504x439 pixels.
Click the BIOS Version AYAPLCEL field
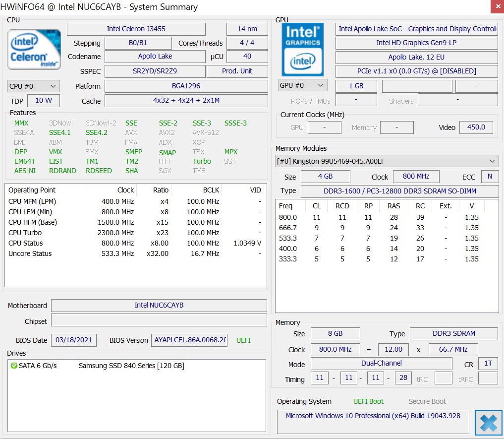click(189, 340)
